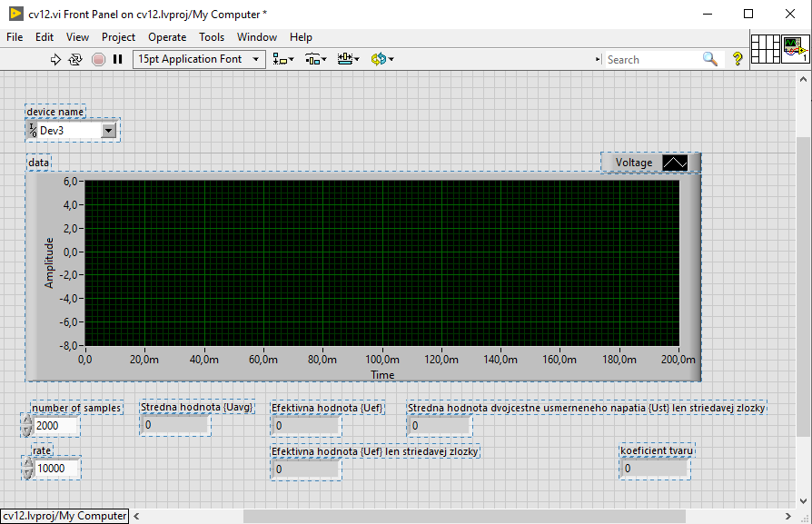Viewport: 812px width, 524px height.
Task: Click the Voltage plot legend line sample
Action: [675, 163]
